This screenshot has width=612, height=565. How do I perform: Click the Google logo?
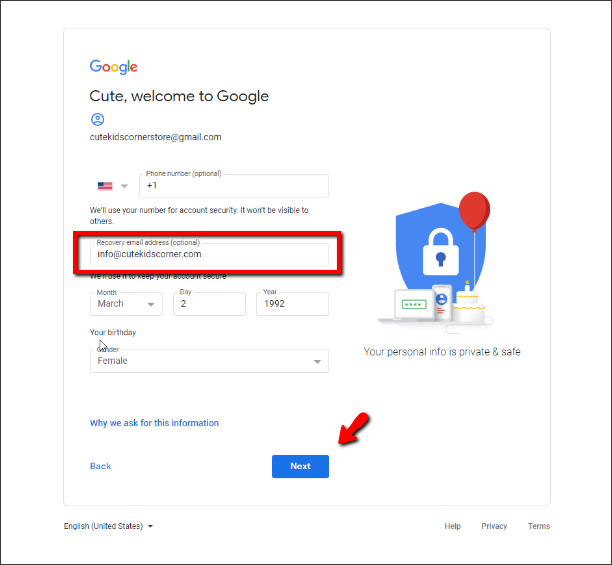[113, 67]
